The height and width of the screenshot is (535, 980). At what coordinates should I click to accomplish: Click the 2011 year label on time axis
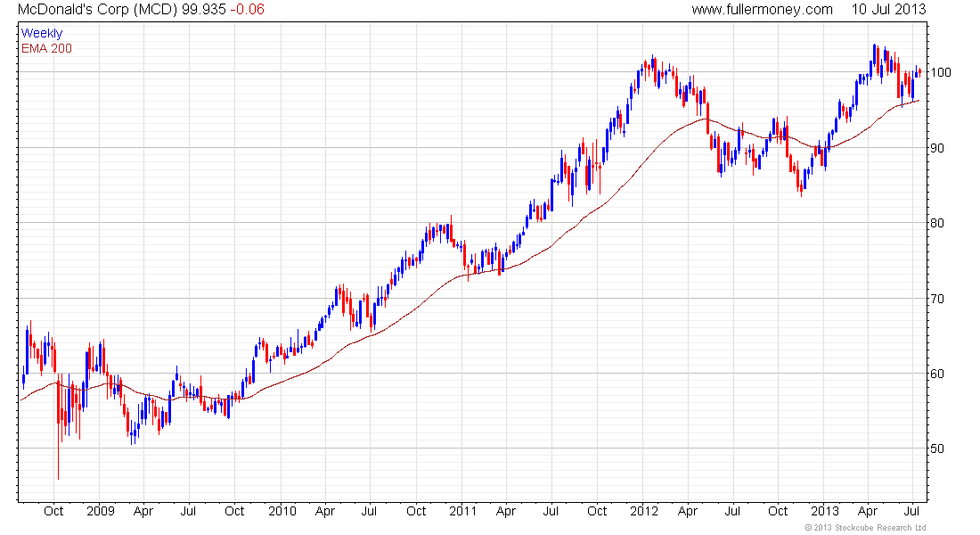click(x=463, y=511)
